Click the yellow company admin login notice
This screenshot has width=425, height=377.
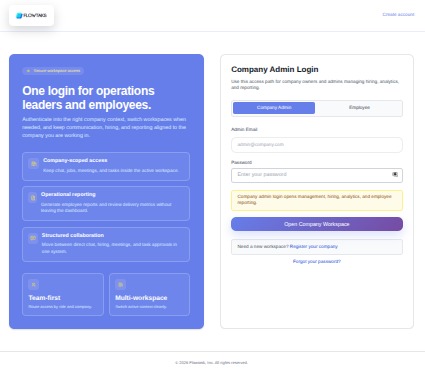(x=317, y=200)
